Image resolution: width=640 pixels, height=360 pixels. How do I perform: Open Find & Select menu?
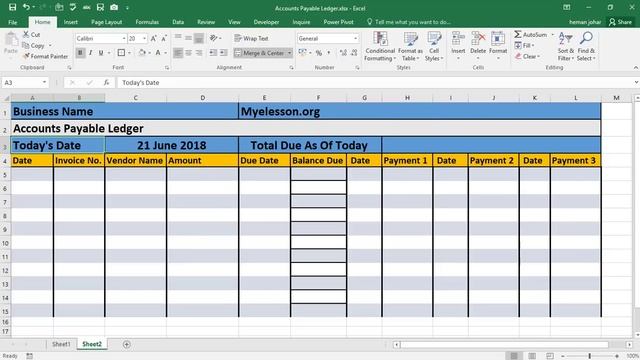(x=586, y=47)
